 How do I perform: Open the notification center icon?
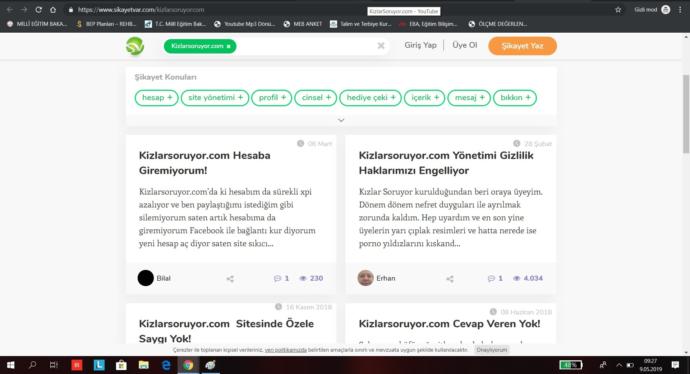point(675,365)
